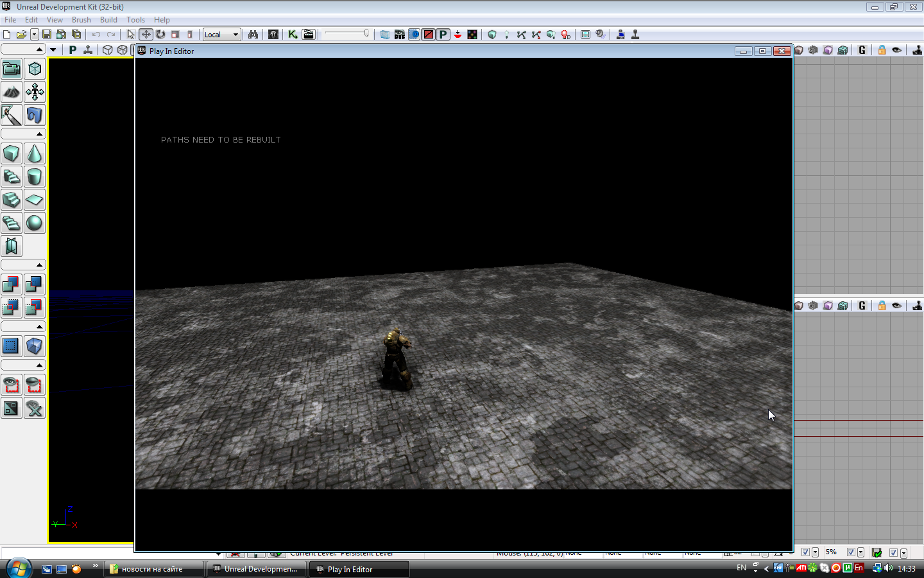Image resolution: width=924 pixels, height=578 pixels.
Task: Choose the Cone brush builder
Action: coord(35,153)
